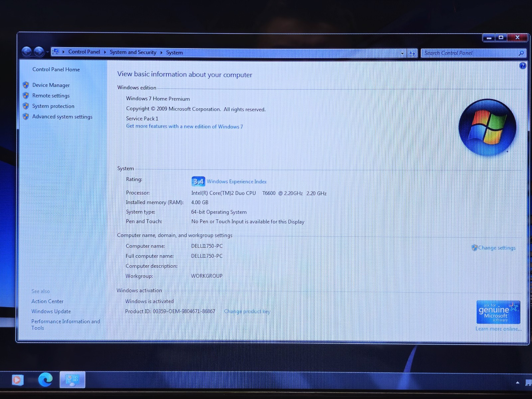Open the address bar history dropdown
Viewport: 532px width, 399px height.
pyautogui.click(x=402, y=53)
